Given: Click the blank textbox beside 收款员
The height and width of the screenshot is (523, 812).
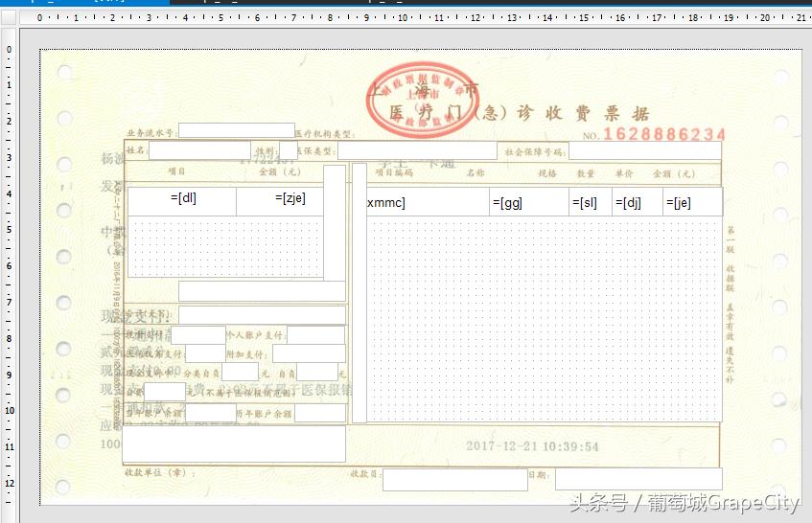Looking at the screenshot, I should coord(455,480).
